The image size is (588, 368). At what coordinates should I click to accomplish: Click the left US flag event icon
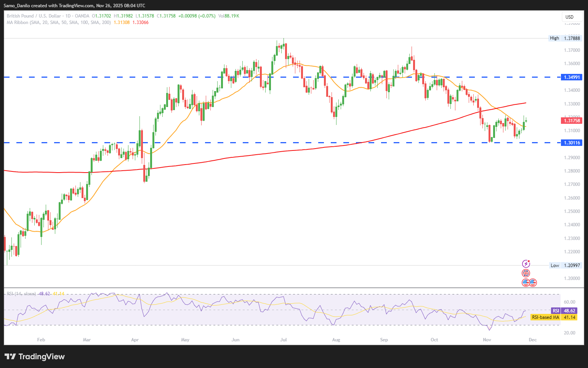tap(526, 283)
